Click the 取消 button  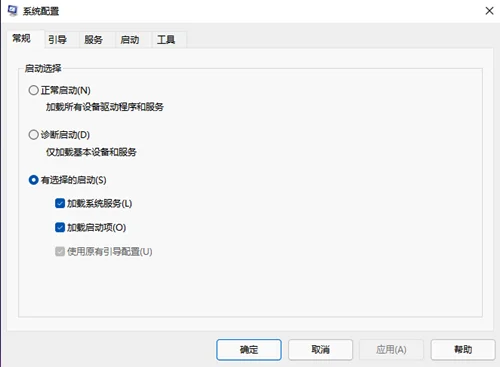pyautogui.click(x=320, y=350)
